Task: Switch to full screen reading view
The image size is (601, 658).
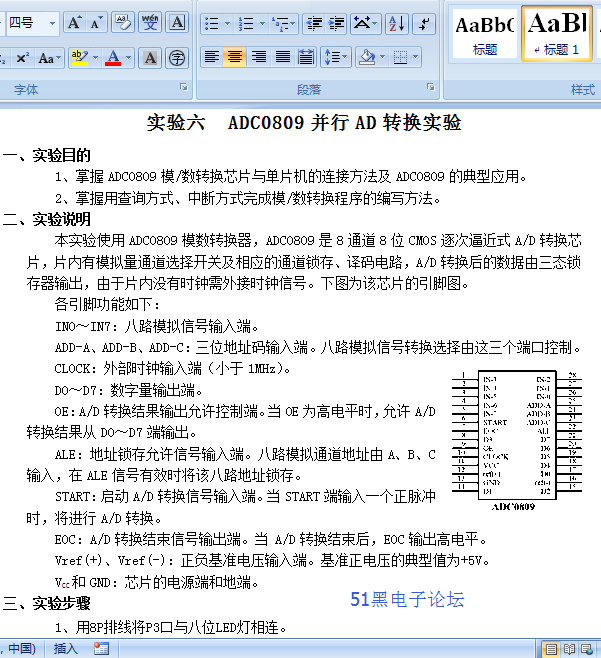Action: click(569, 649)
